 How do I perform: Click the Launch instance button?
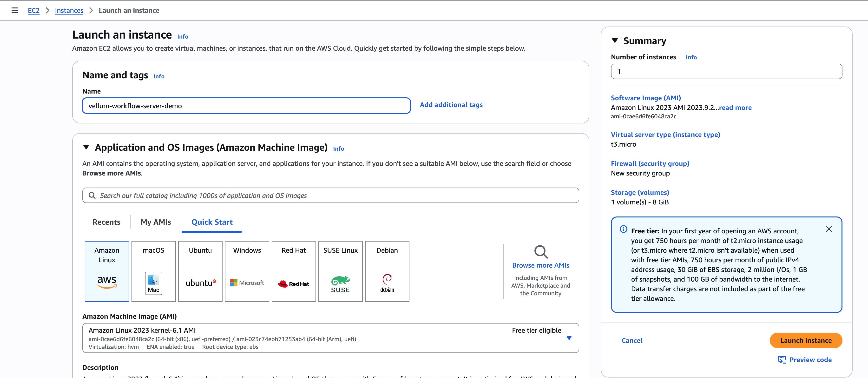coord(806,340)
